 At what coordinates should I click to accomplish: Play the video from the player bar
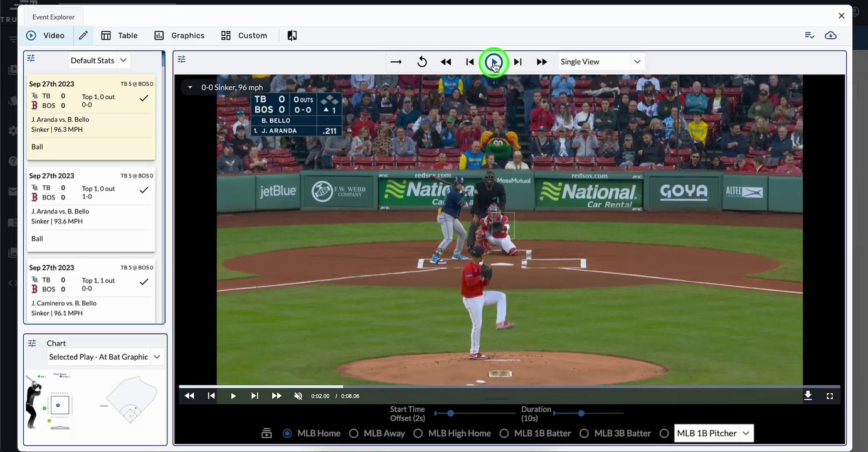tap(233, 395)
